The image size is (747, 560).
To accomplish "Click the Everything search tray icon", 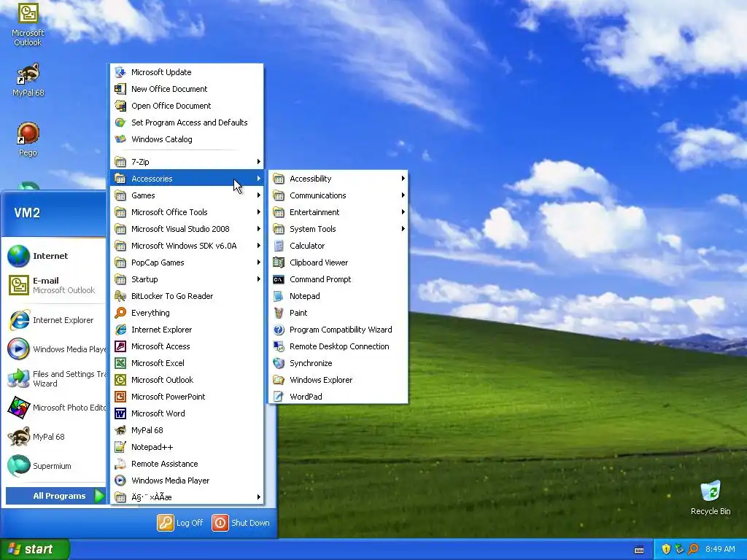I will click(x=694, y=549).
